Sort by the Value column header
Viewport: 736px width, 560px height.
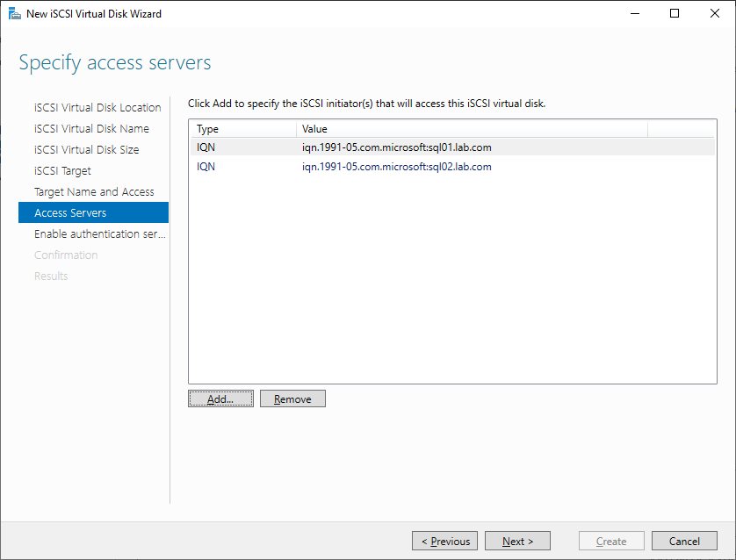pyautogui.click(x=472, y=129)
